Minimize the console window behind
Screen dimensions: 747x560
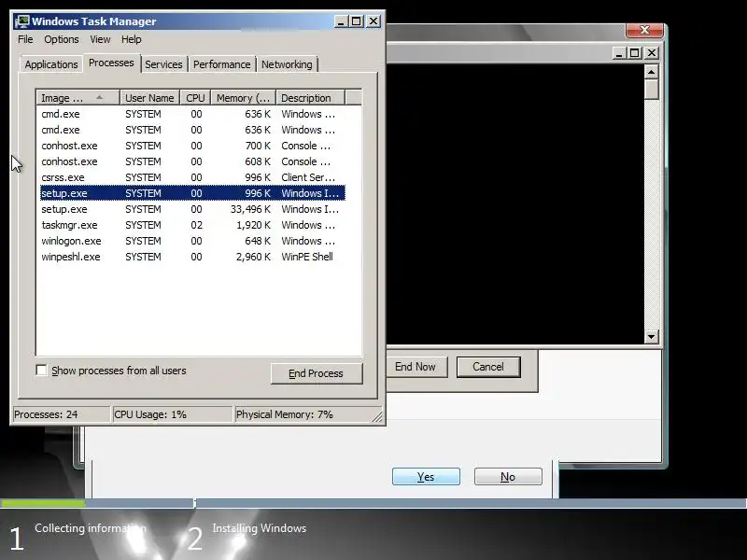(x=619, y=53)
